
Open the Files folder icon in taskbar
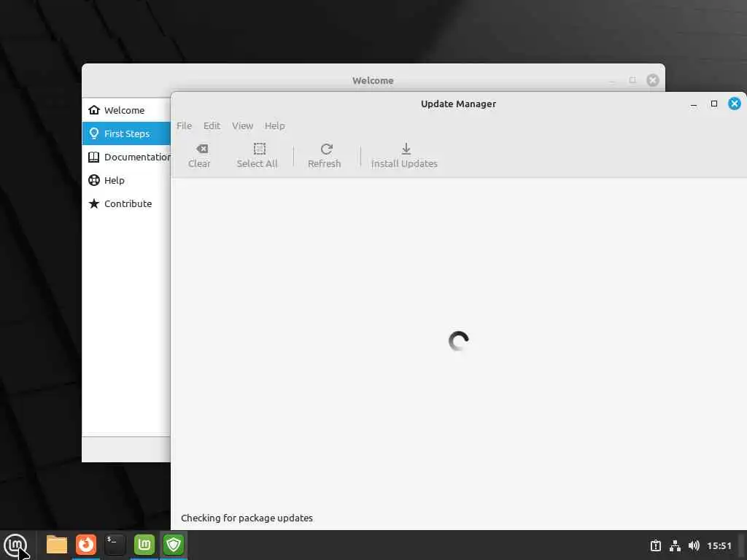point(57,545)
